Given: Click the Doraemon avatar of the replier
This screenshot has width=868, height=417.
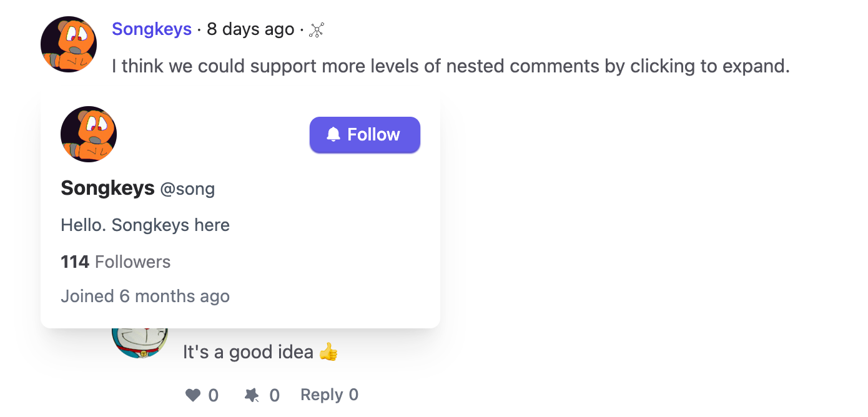Looking at the screenshot, I should pos(140,343).
